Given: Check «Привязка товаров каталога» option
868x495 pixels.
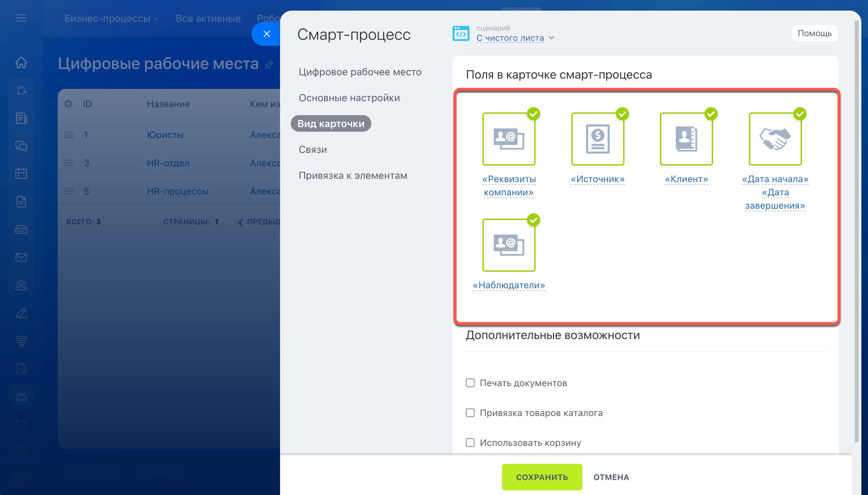Looking at the screenshot, I should tap(470, 413).
